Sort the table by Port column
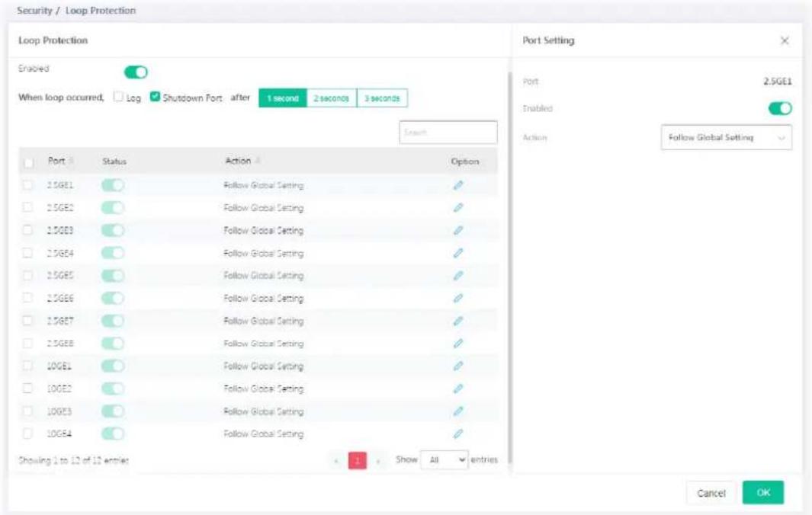 click(x=71, y=161)
